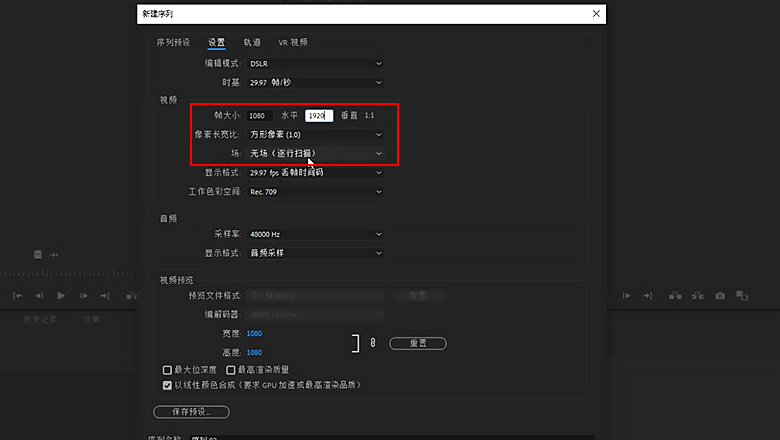Close the 新建序列 dialog
780x440 pixels.
tap(596, 13)
